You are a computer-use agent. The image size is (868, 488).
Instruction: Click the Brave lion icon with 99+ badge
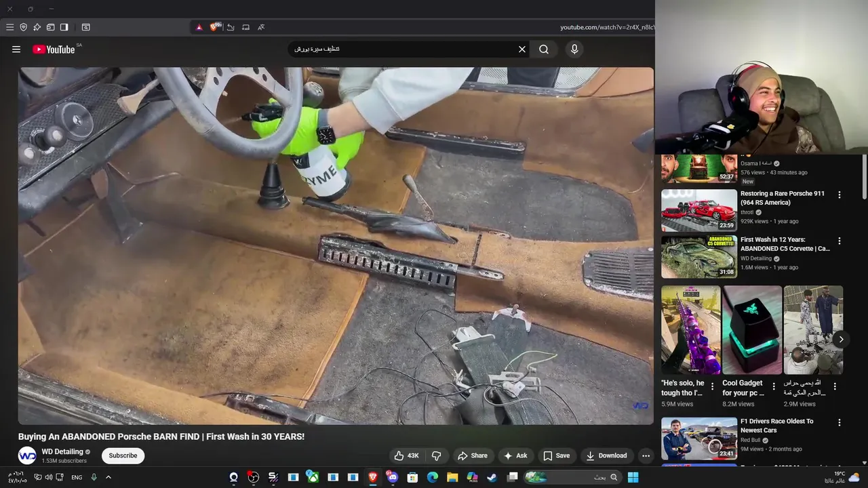pos(215,27)
